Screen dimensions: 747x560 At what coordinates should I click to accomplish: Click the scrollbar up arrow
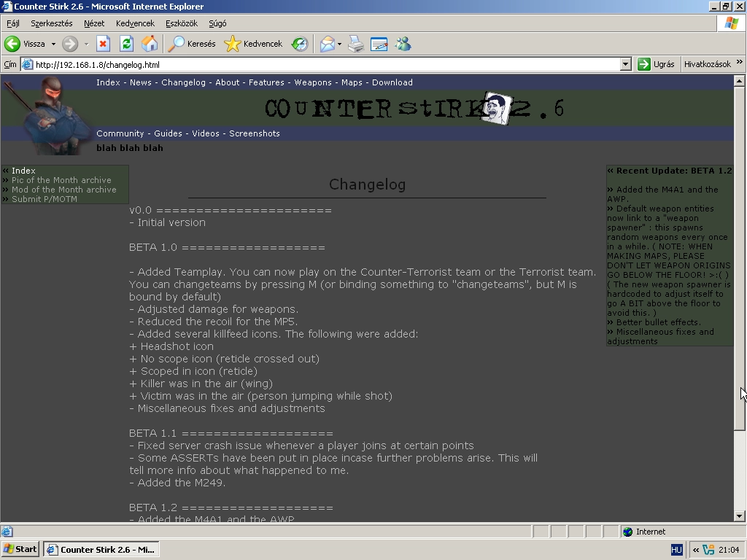pyautogui.click(x=740, y=81)
